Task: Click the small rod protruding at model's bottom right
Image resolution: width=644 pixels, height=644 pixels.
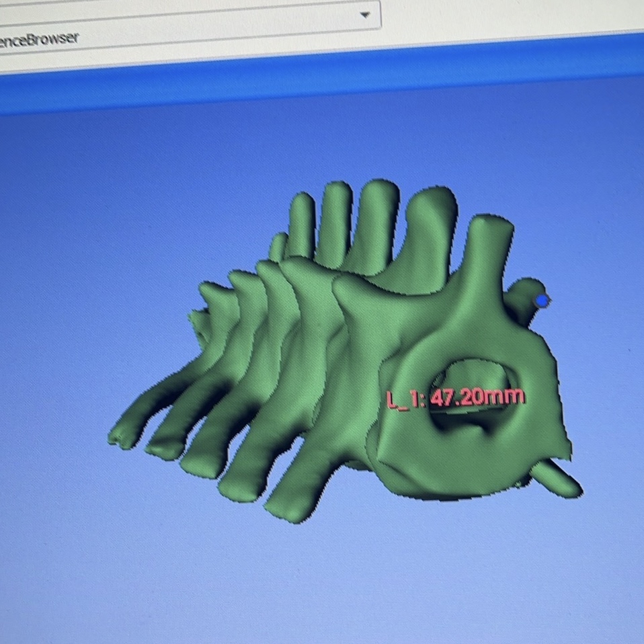Action: click(562, 480)
